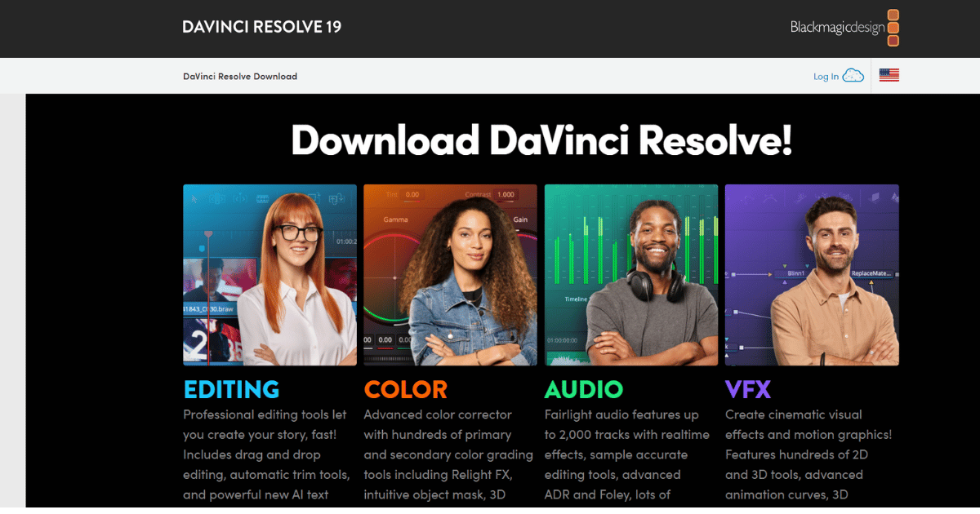Open the COLOR section heading
The width and height of the screenshot is (980, 514).
pos(406,390)
